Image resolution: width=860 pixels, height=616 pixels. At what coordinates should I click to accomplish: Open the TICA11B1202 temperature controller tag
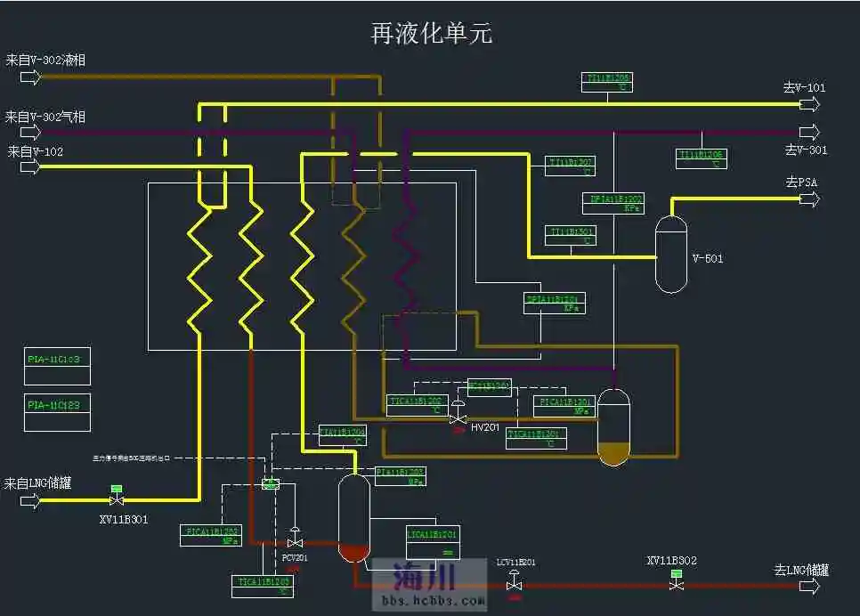pos(418,405)
